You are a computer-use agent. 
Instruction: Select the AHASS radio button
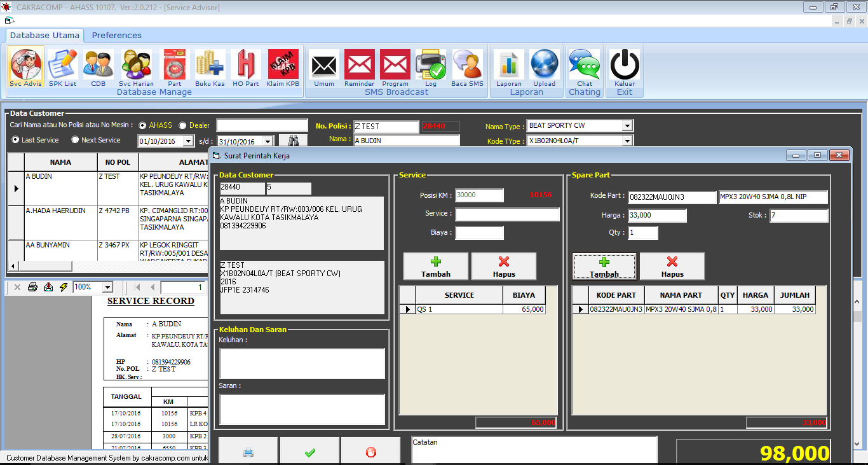pos(143,125)
